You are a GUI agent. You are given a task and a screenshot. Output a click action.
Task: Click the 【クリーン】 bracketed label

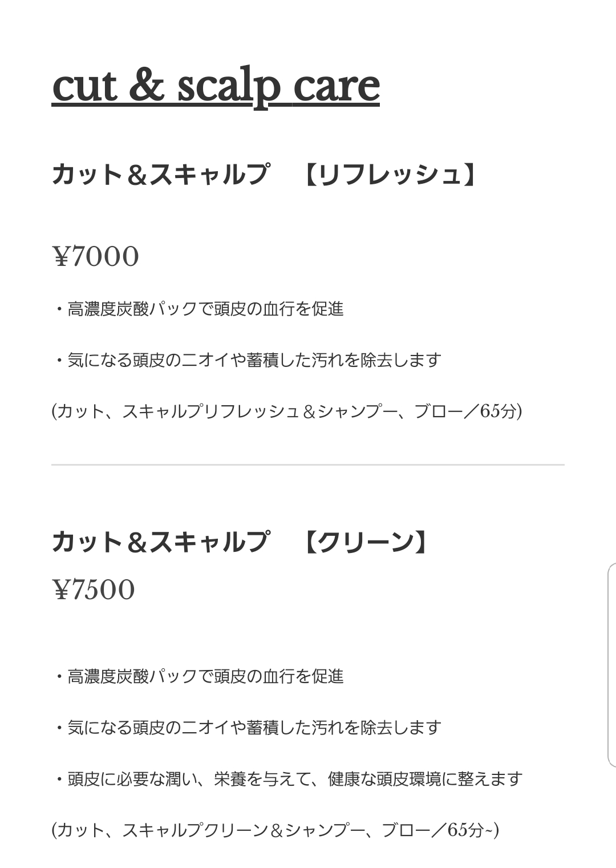coord(365,542)
